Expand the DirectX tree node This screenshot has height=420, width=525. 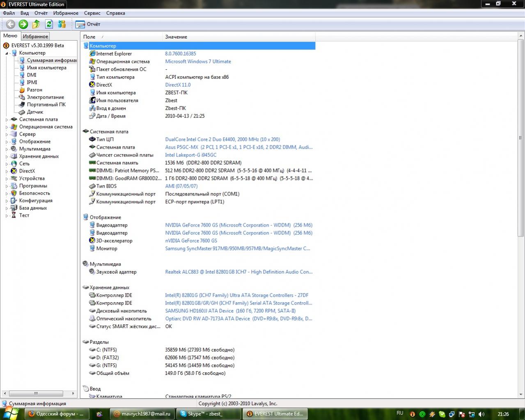pyautogui.click(x=7, y=171)
